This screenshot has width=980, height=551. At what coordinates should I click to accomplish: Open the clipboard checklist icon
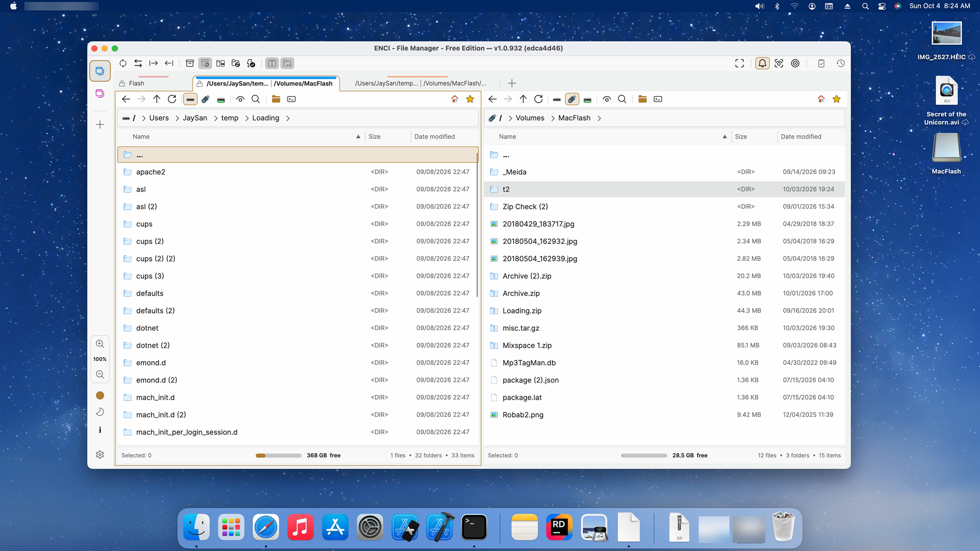click(821, 63)
